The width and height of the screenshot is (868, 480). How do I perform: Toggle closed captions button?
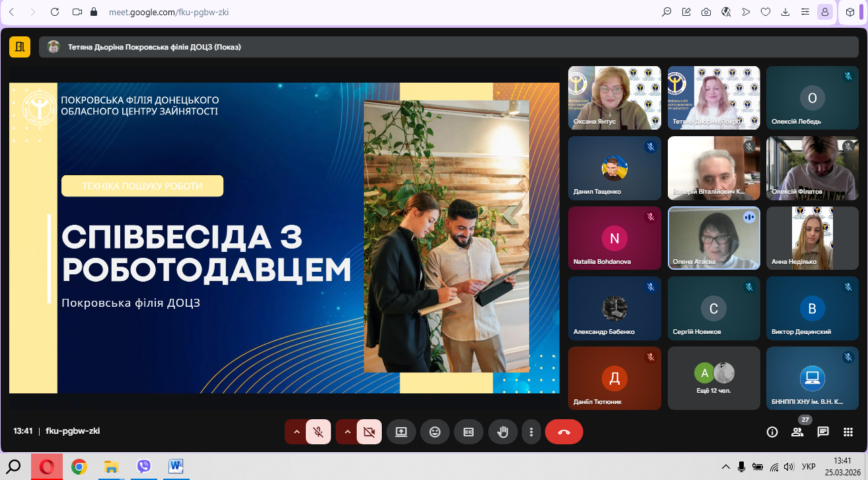(468, 432)
